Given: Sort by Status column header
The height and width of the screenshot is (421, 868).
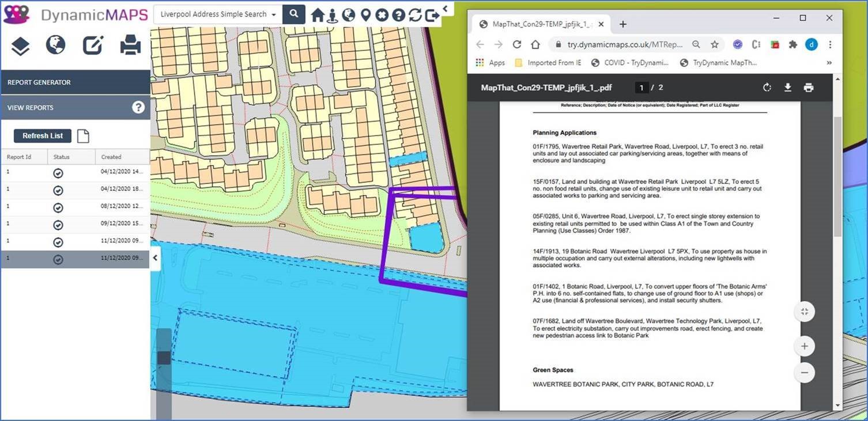Looking at the screenshot, I should tap(72, 157).
